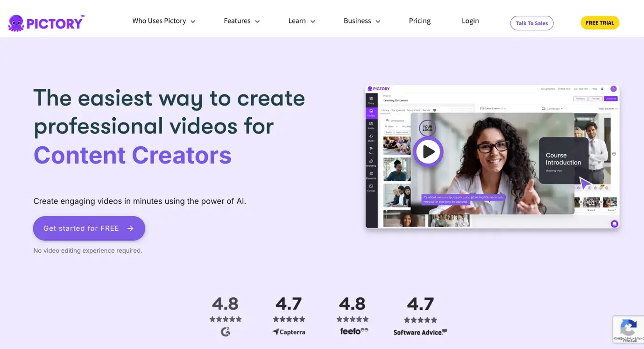Play the hero demo video
This screenshot has width=644, height=349.
pyautogui.click(x=428, y=151)
